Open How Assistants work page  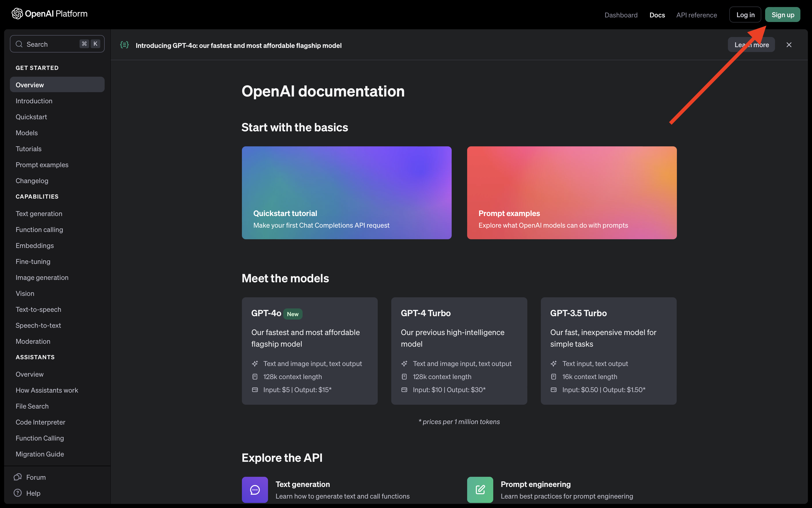[x=57, y=390]
